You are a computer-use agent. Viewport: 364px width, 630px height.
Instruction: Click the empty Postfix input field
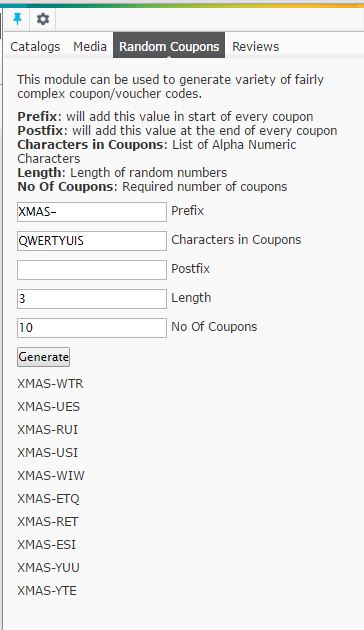click(x=92, y=270)
